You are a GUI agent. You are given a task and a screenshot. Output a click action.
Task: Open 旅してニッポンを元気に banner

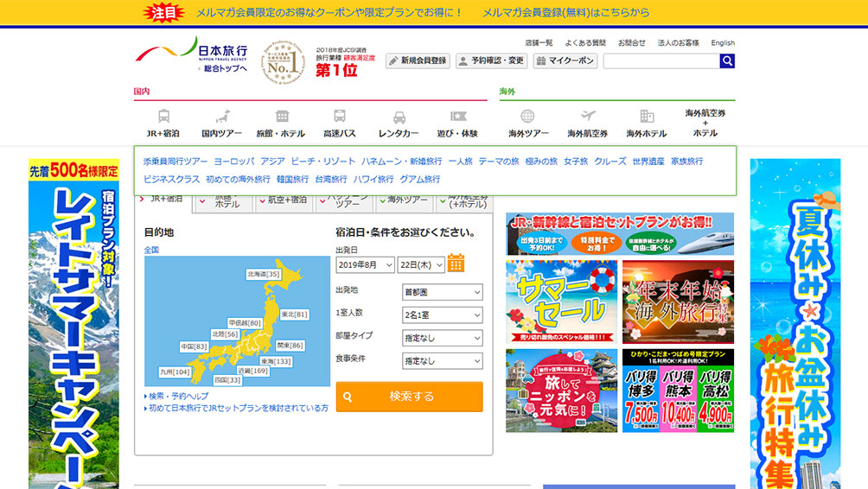click(x=561, y=391)
